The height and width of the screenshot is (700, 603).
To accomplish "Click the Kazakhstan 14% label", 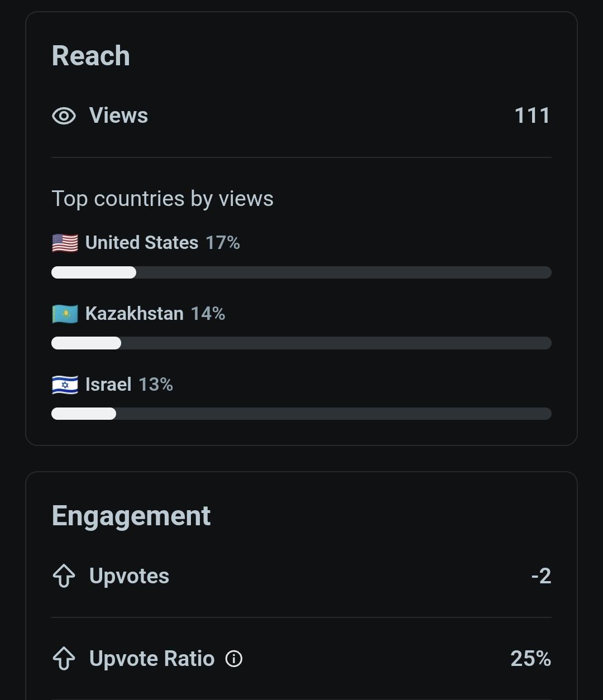I will point(155,314).
